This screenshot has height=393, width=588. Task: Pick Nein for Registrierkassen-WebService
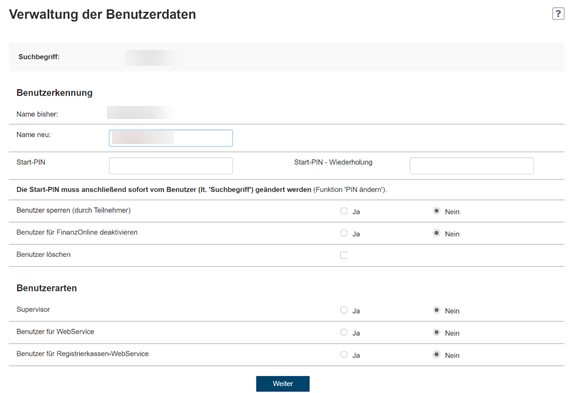[x=436, y=354]
